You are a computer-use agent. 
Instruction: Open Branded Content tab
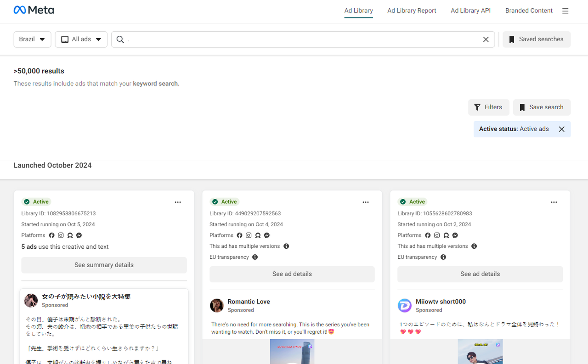coord(529,11)
